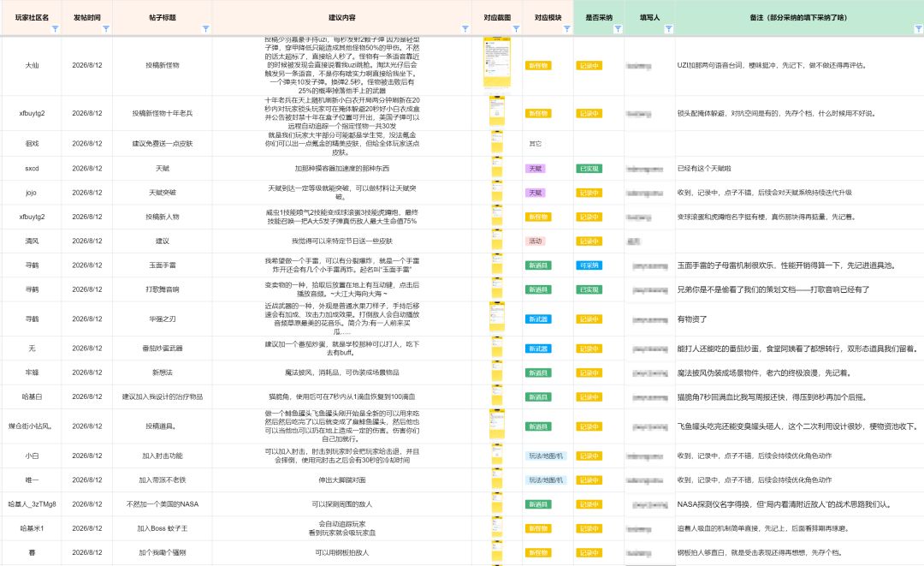The image size is (924, 566).
Task: Open the 建议内容 column filter icon
Action: coord(465,29)
